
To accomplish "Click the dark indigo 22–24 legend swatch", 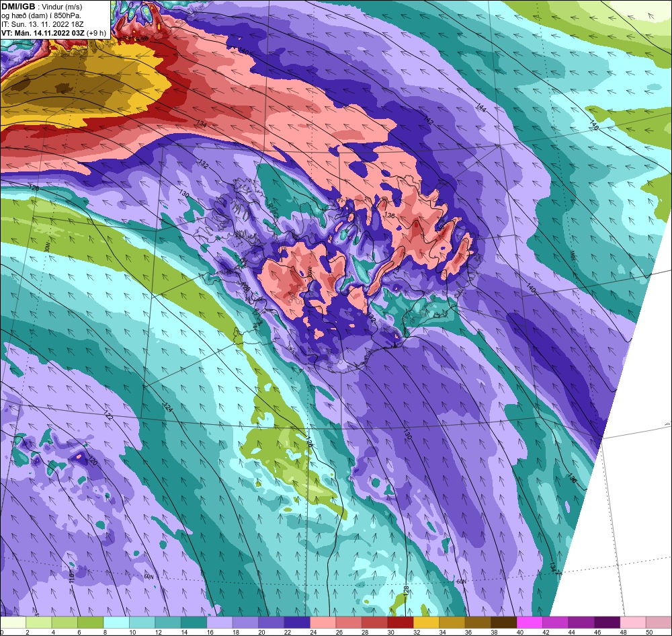I will pyautogui.click(x=297, y=623).
